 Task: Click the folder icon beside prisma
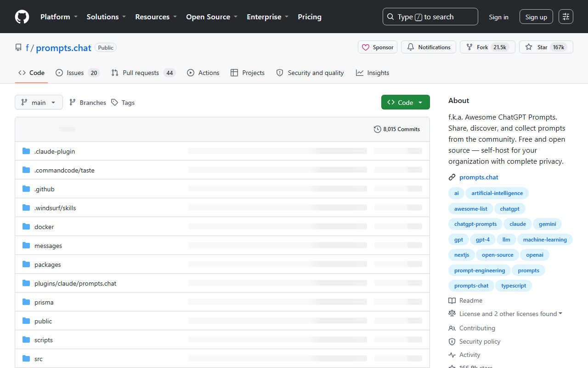[x=26, y=302]
